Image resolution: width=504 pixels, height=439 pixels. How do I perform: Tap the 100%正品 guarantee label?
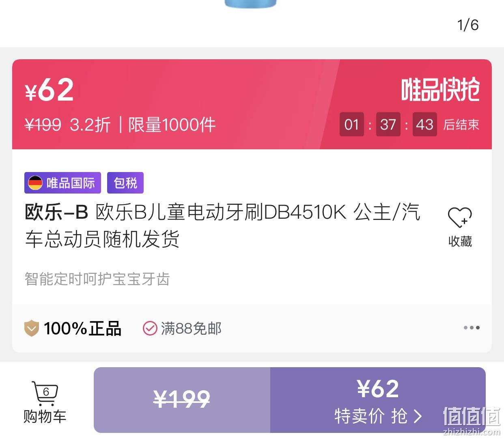point(82,328)
